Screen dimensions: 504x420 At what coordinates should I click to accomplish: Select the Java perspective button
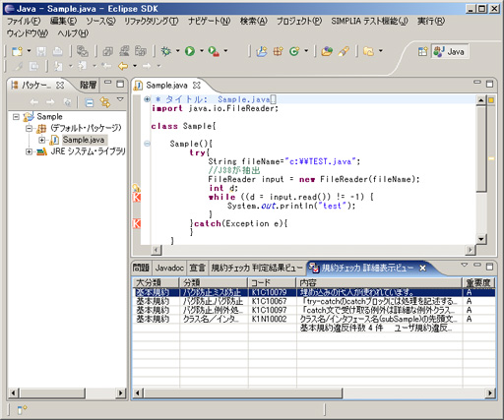coord(450,51)
